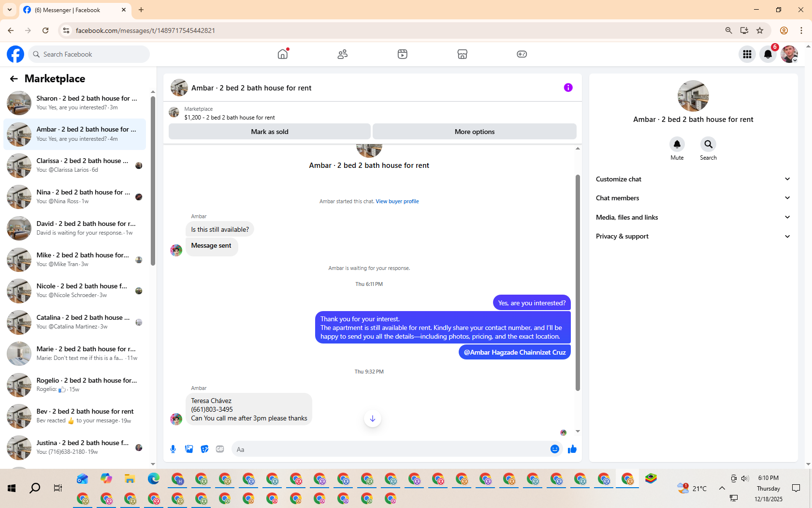Send a voice clip with microphone icon
Viewport: 812px width, 508px height.
click(x=173, y=449)
